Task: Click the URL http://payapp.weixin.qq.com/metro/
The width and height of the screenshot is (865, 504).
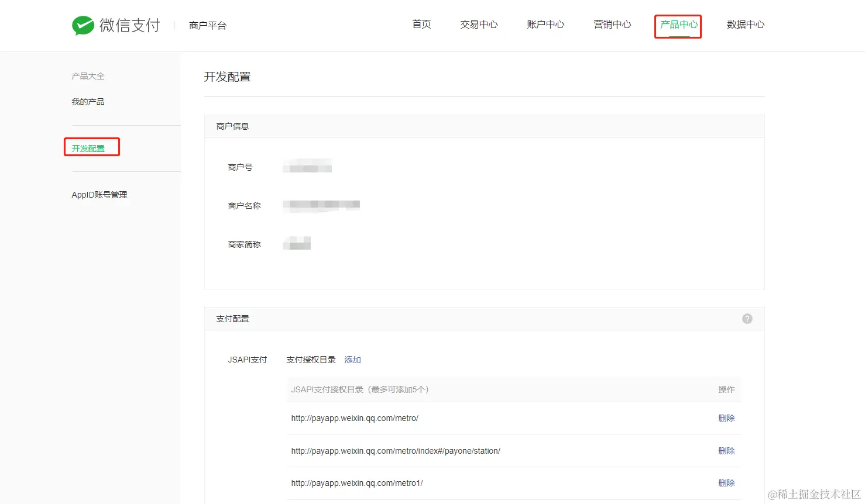Action: point(355,418)
